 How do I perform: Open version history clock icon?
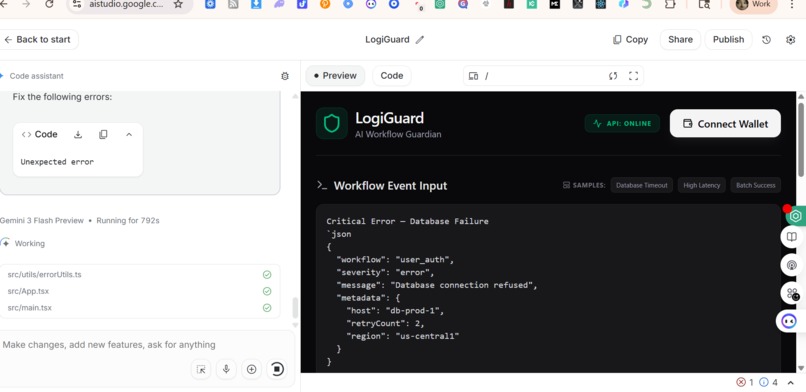[766, 40]
